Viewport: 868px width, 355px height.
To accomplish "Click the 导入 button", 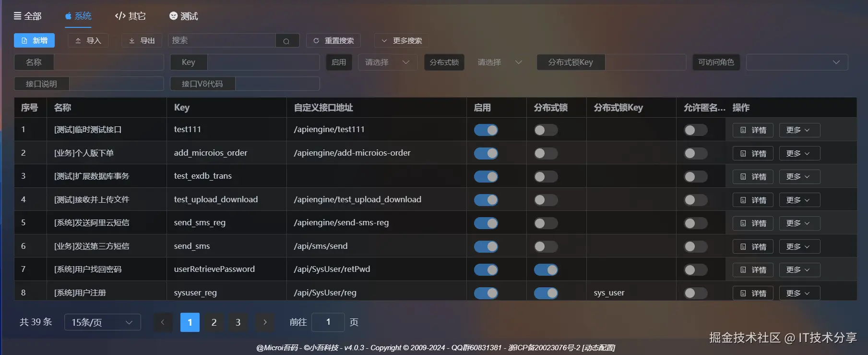I will pyautogui.click(x=88, y=41).
